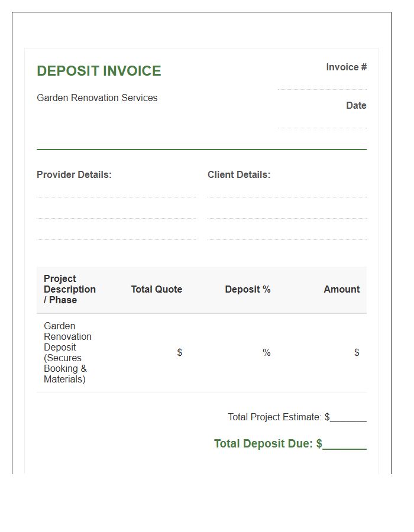
Task: Click the Date label
Action: pos(356,106)
